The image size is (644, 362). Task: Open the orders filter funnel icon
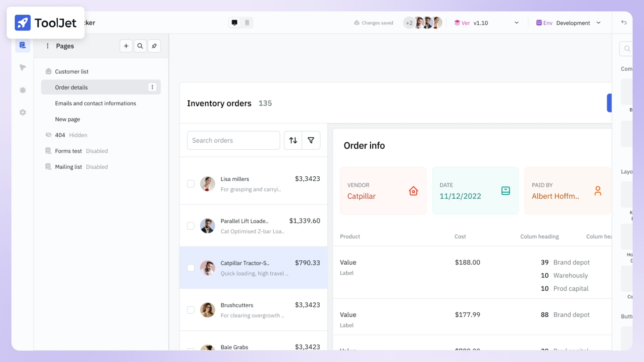coord(311,140)
